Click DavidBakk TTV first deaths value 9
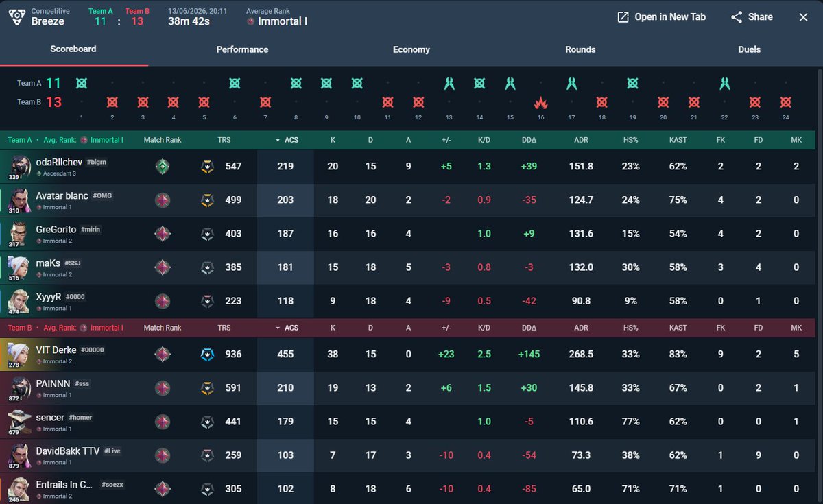823x504 pixels. (x=759, y=455)
